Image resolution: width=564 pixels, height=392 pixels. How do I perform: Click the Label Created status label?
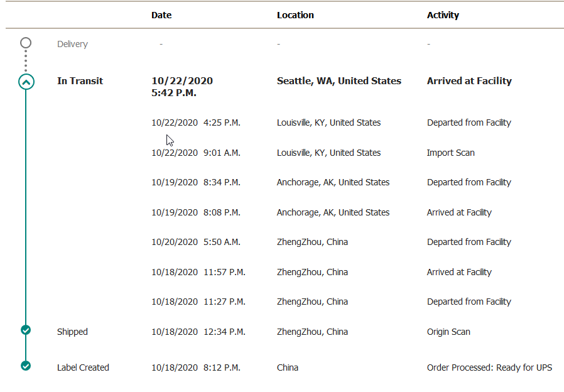(83, 367)
